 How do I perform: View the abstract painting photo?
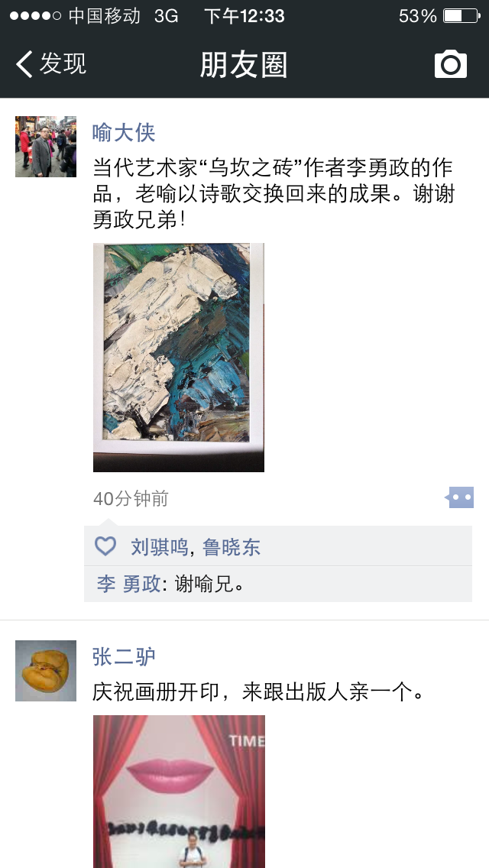pos(178,357)
